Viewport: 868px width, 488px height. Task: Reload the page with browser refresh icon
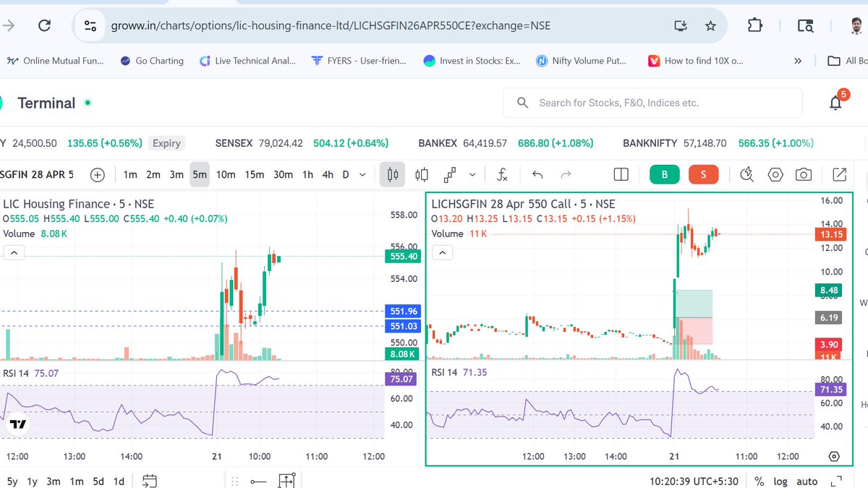click(44, 25)
